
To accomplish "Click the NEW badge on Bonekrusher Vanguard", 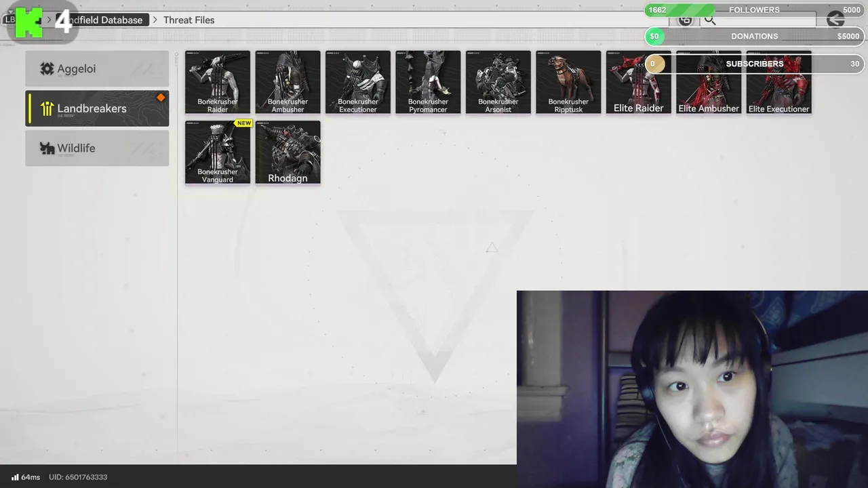I will tap(243, 123).
